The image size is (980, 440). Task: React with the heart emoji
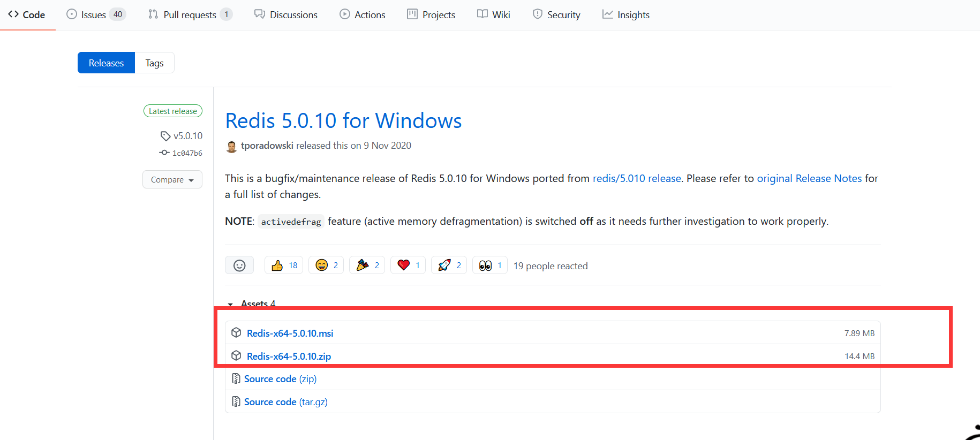[408, 265]
